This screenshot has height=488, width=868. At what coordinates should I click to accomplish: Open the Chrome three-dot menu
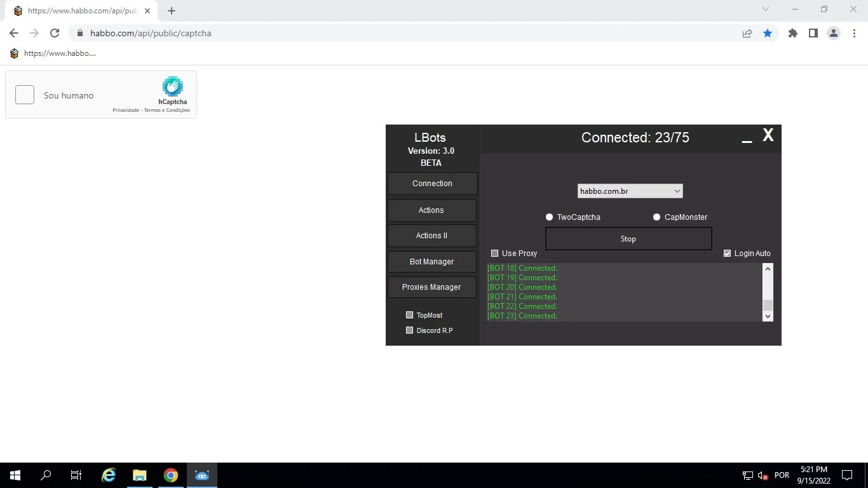click(x=854, y=33)
